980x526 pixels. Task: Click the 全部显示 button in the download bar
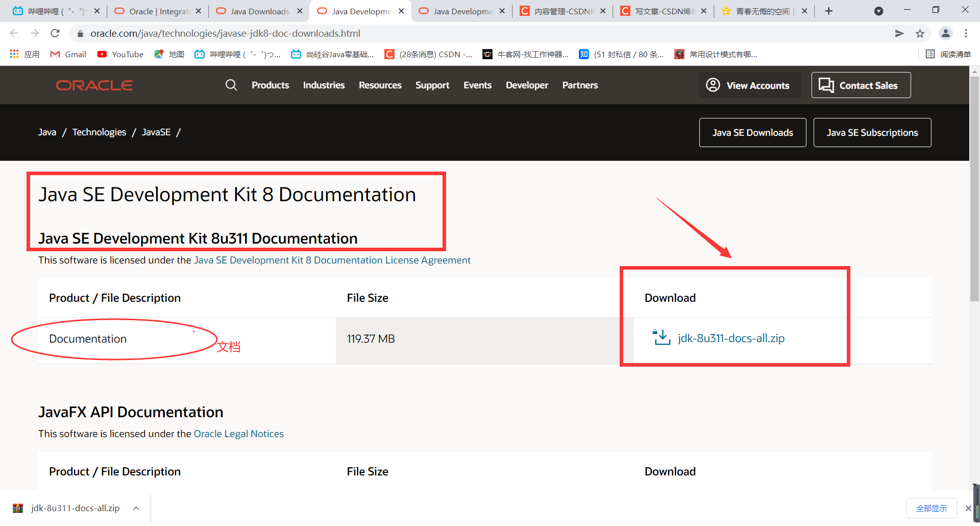click(x=931, y=508)
